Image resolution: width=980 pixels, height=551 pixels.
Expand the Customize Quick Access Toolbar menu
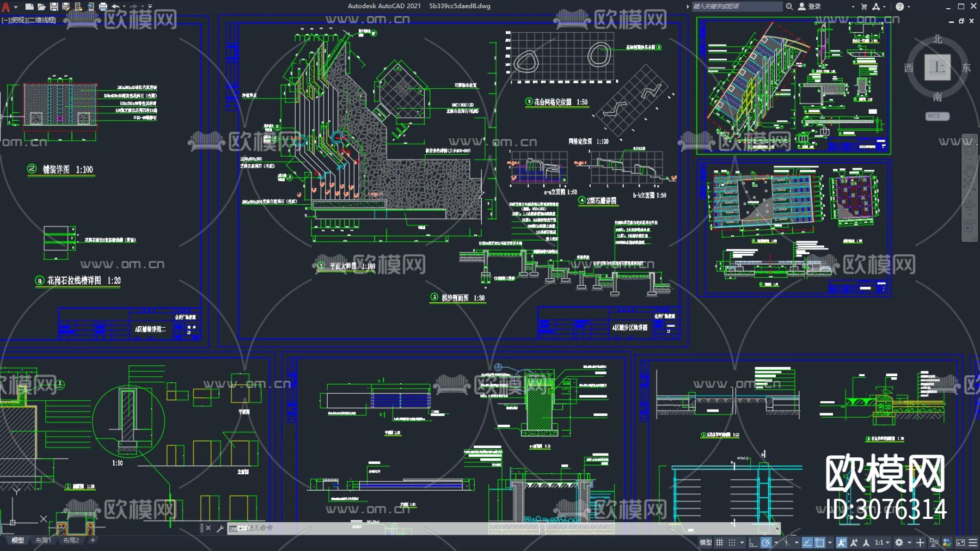(150, 7)
